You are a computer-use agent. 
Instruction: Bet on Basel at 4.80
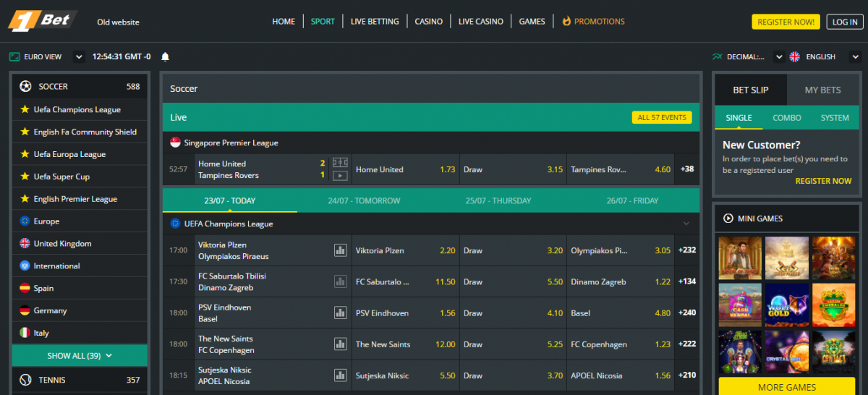click(620, 313)
